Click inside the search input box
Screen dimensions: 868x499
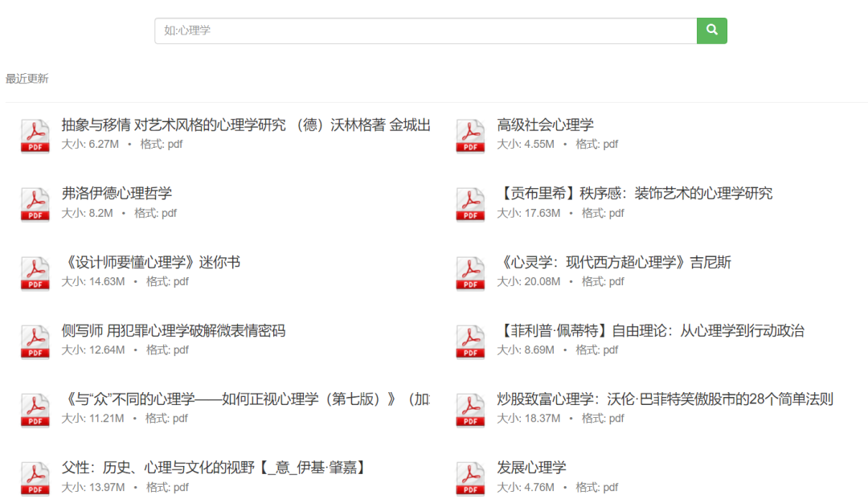[x=418, y=30]
